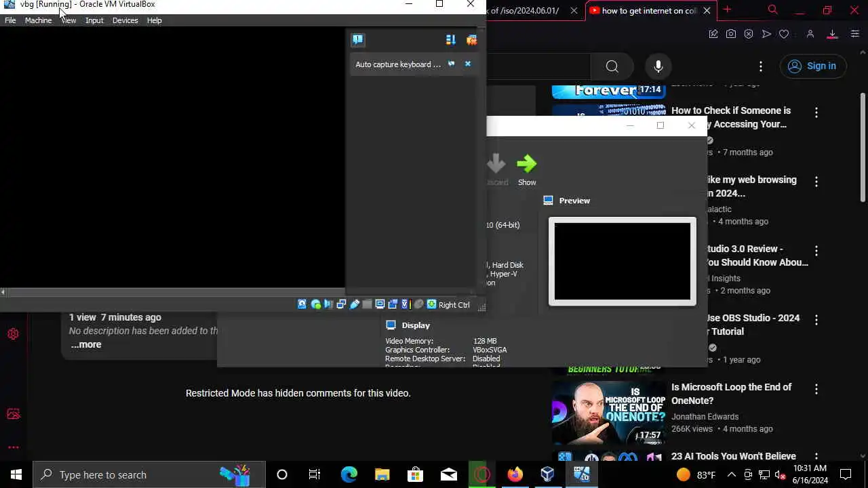Open options for Use OBS Studio 2024 Tutorial
Viewport: 868px width, 488px height.
click(816, 320)
